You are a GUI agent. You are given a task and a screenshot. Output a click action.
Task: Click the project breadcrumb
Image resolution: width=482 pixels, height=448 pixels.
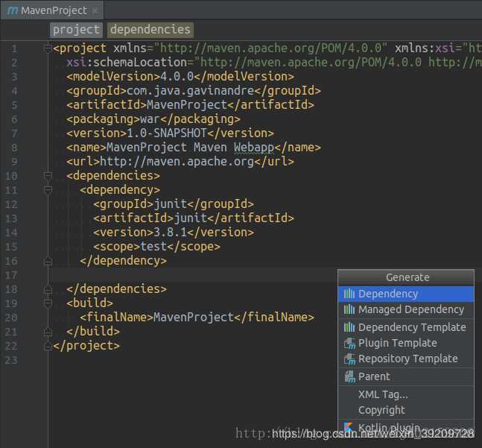tap(76, 30)
